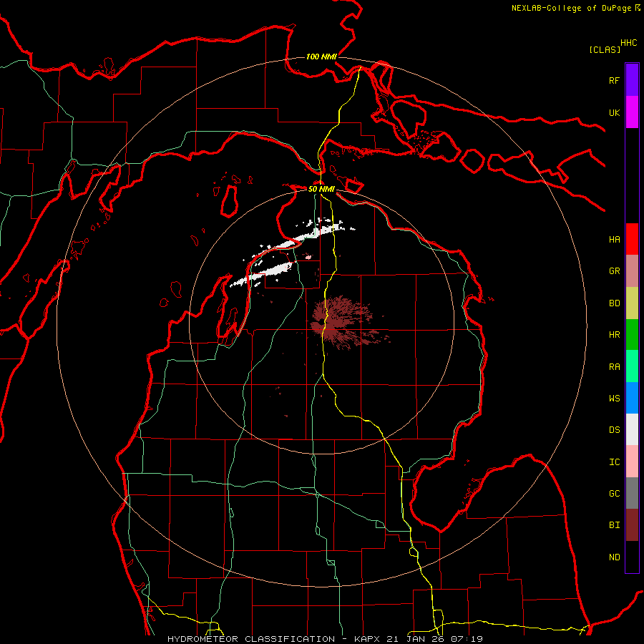644x644 pixels.
Task: Click the HHC header text
Action: click(629, 43)
